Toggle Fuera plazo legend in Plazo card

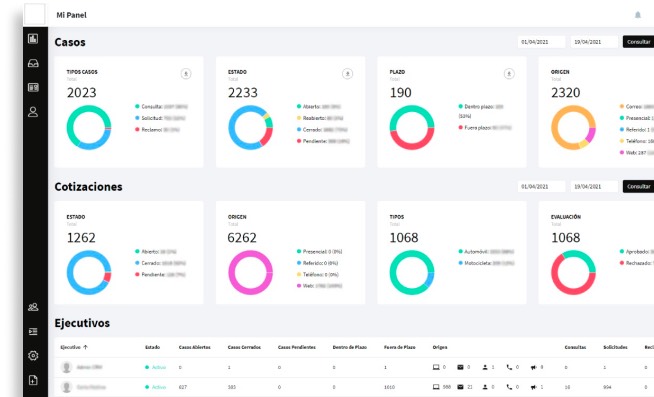pos(485,128)
